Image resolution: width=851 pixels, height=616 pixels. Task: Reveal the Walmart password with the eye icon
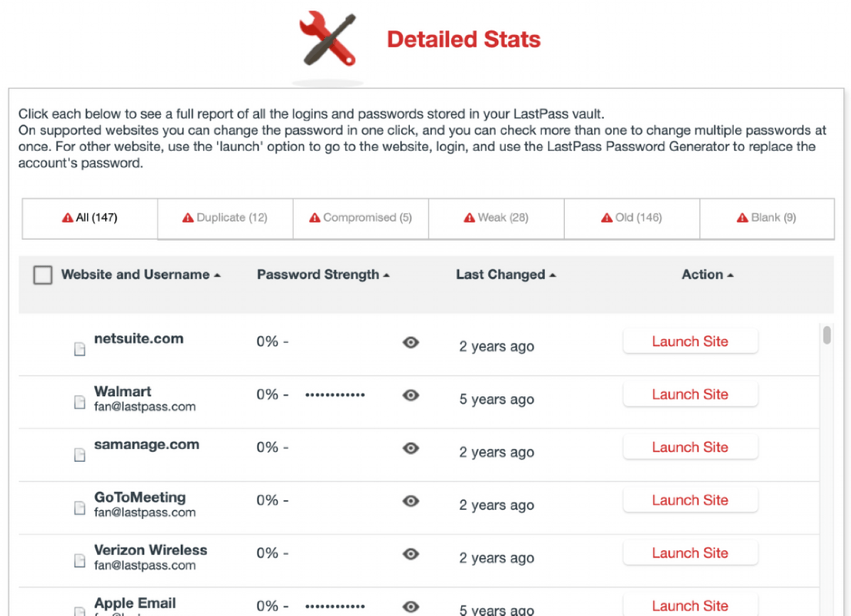tap(411, 396)
